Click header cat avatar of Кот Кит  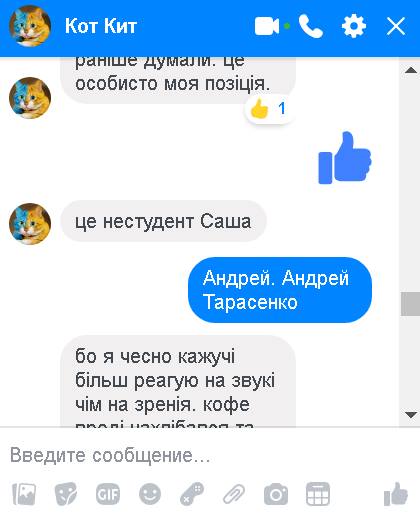[x=30, y=26]
